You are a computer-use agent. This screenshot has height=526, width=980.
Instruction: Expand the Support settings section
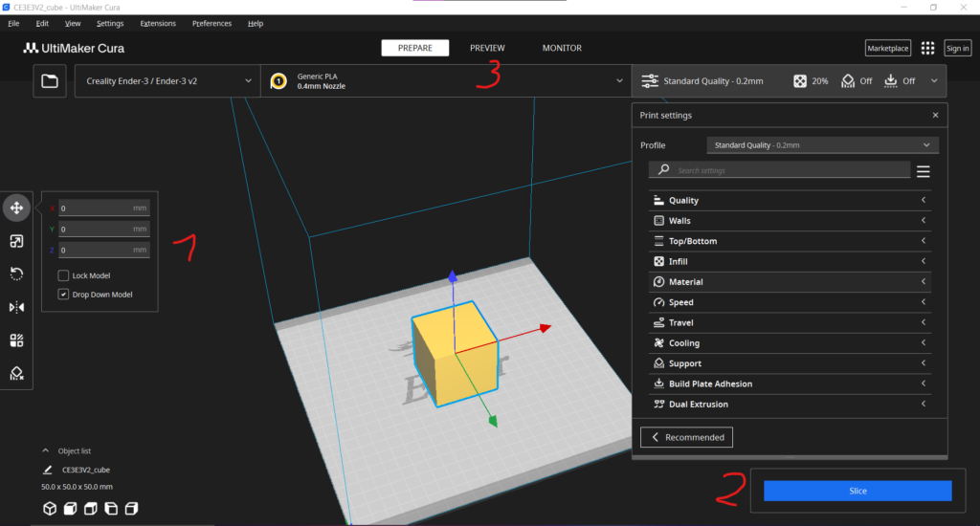[790, 363]
